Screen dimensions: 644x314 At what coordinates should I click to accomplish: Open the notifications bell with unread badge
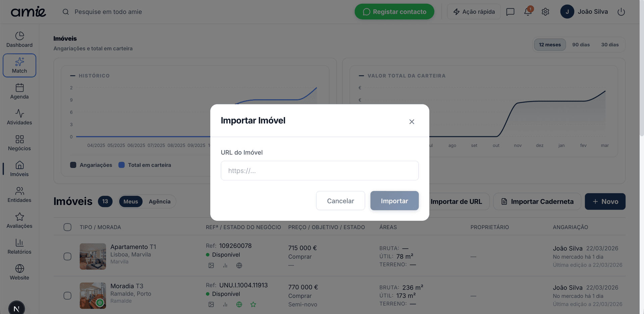[527, 11]
